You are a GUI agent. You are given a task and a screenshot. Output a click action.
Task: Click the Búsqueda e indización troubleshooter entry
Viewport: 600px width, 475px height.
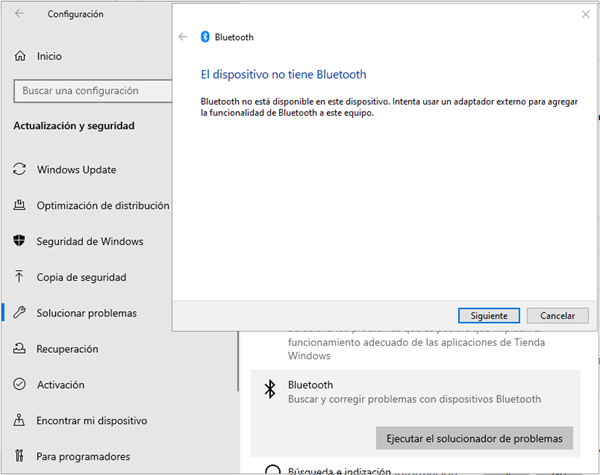point(339,470)
